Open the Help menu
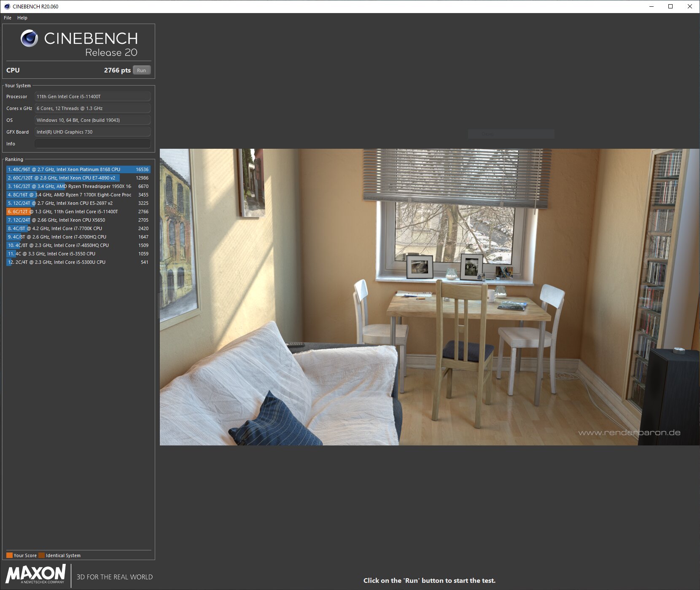This screenshot has width=700, height=590. point(22,18)
